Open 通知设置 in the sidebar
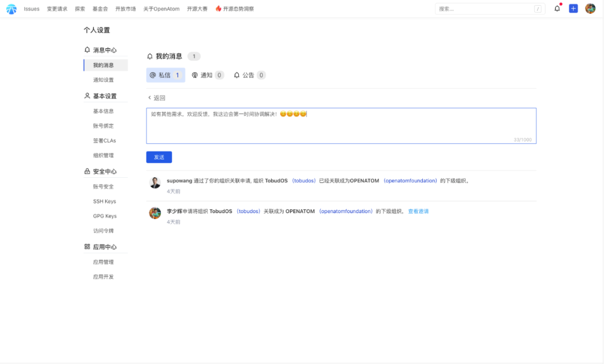Viewport: 604px width, 364px height. pyautogui.click(x=103, y=80)
